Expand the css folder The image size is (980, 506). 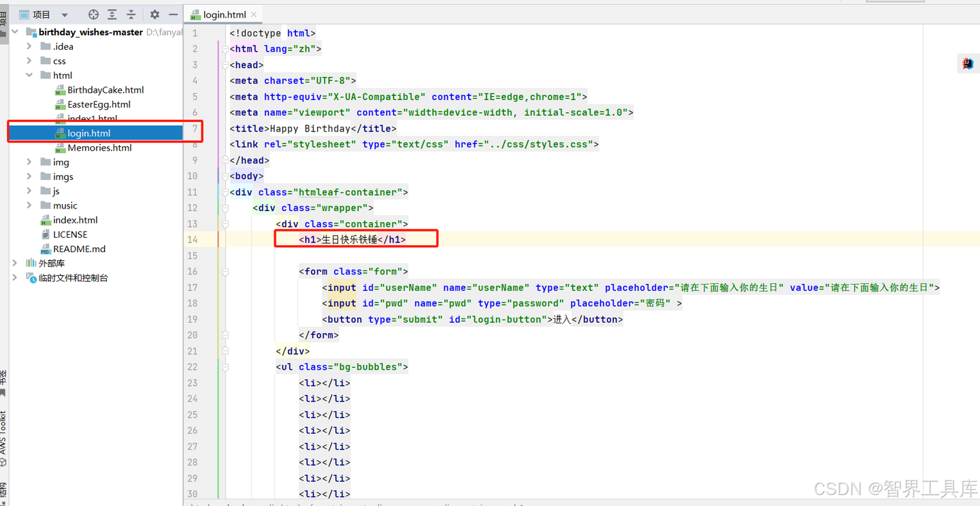[x=29, y=61]
